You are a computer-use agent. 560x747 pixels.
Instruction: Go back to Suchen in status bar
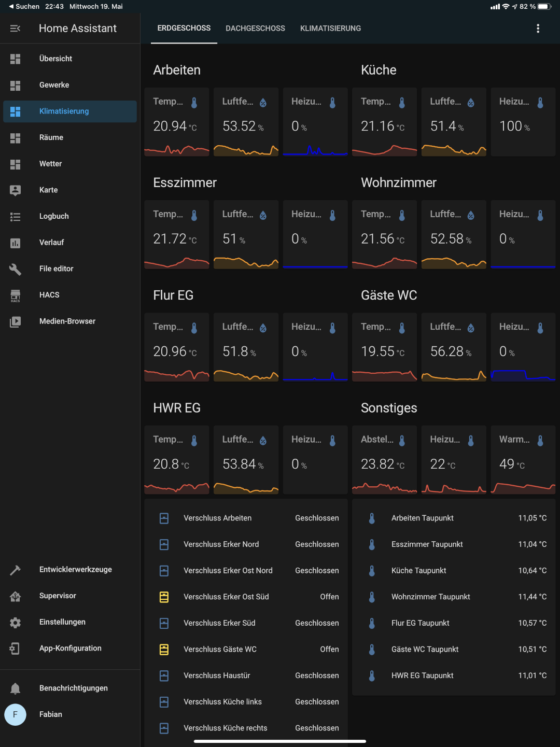(x=24, y=7)
